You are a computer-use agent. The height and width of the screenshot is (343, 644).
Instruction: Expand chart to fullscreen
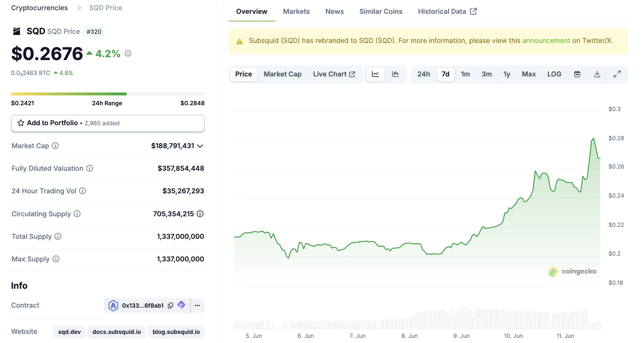click(617, 74)
